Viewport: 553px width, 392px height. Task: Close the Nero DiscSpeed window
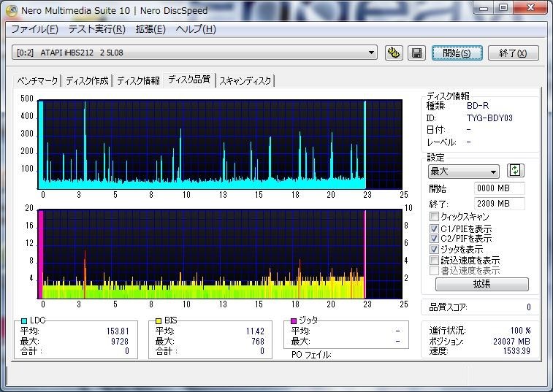coord(530,8)
